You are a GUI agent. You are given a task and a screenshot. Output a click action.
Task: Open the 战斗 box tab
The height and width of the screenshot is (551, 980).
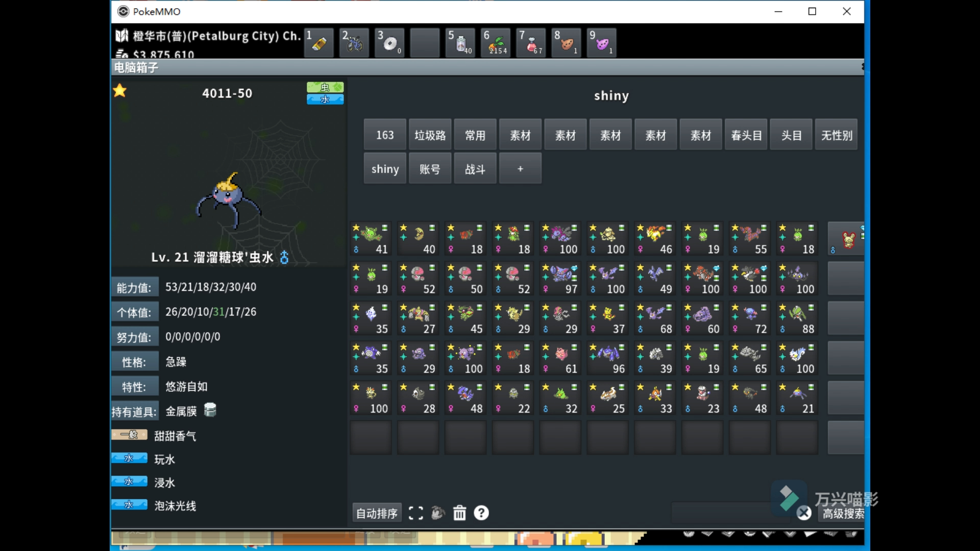tap(475, 169)
